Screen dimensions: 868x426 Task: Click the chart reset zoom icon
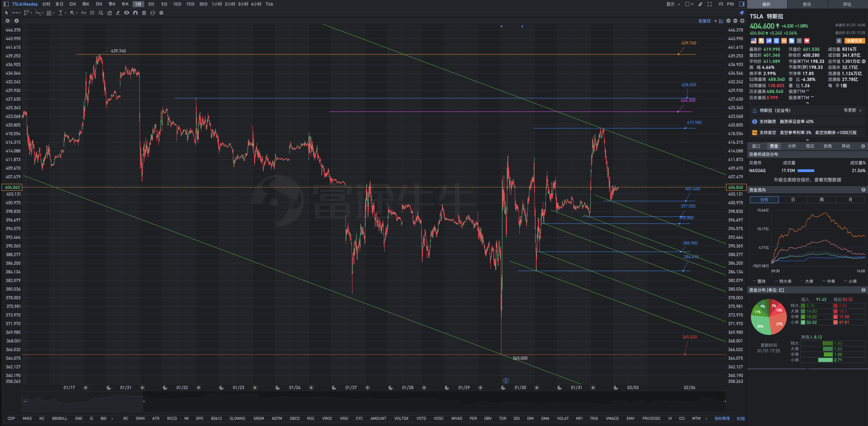[728, 21]
